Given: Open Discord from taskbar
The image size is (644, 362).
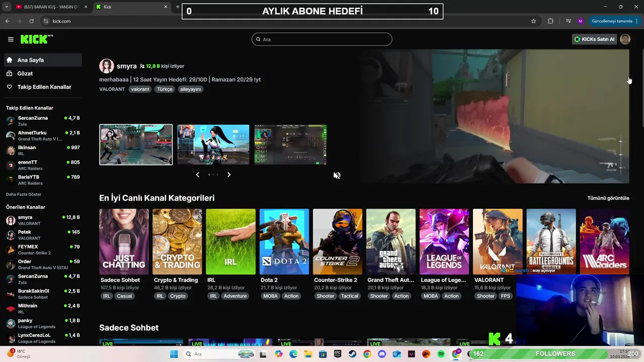Looking at the screenshot, I should point(381,354).
